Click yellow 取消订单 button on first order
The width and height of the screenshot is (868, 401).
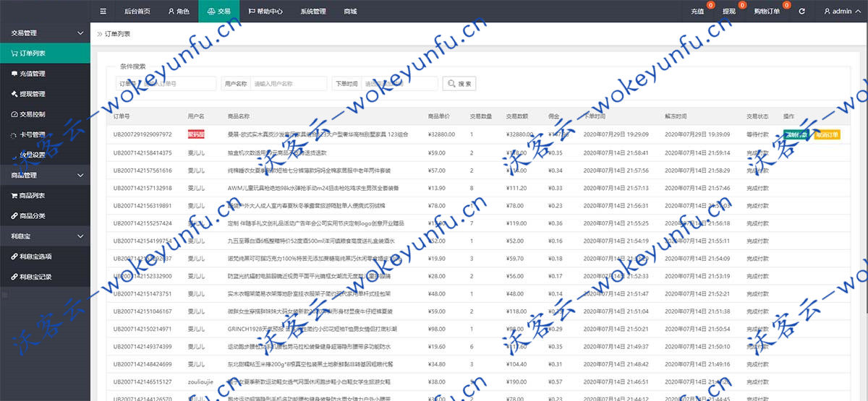[x=827, y=135]
